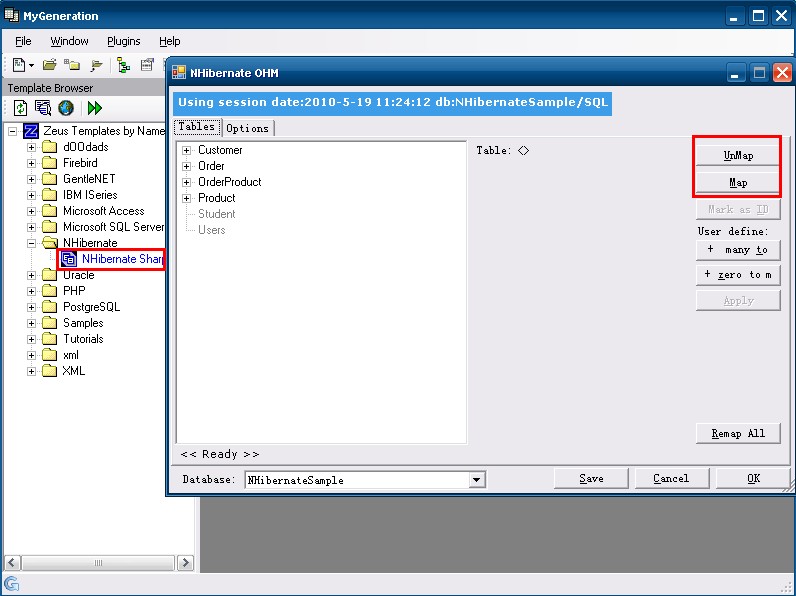
Task: Click the + zero to m button
Action: point(738,275)
